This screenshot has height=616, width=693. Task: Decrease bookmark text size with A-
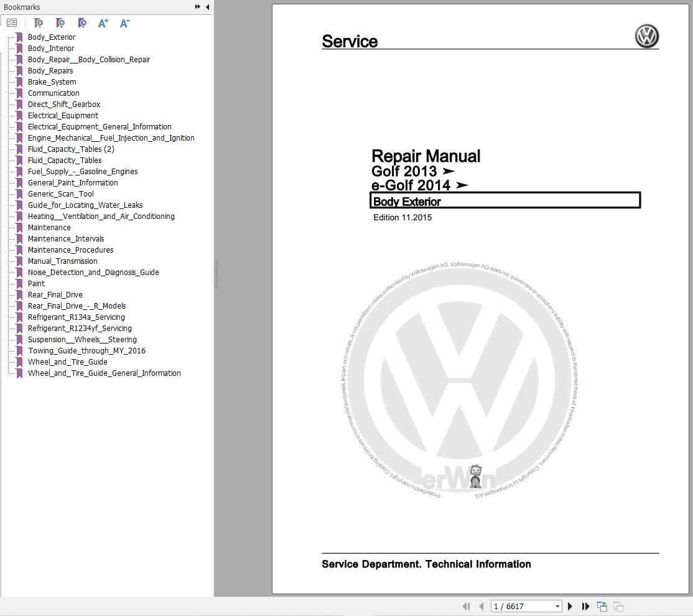click(124, 23)
